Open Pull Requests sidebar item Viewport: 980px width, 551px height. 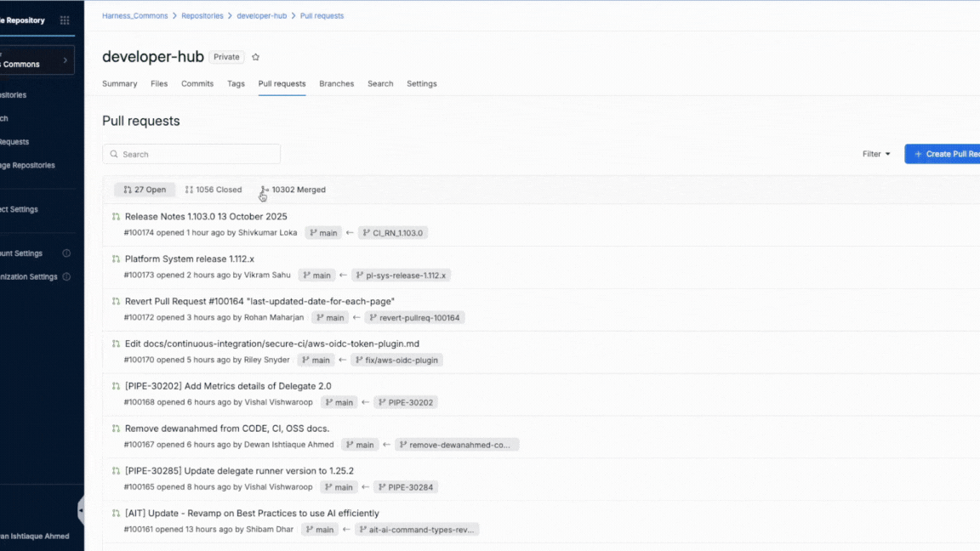click(15, 142)
